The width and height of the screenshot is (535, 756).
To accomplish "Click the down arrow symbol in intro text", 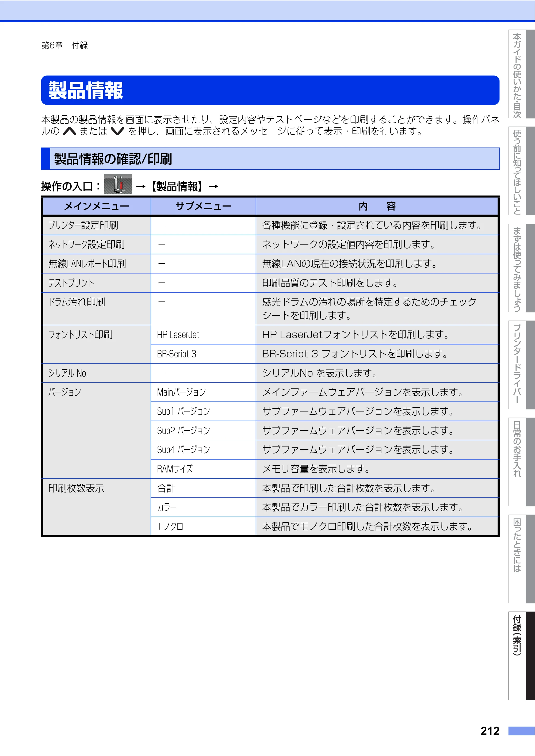I will pyautogui.click(x=117, y=131).
